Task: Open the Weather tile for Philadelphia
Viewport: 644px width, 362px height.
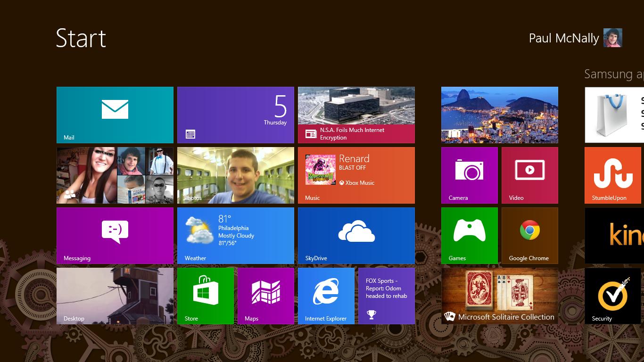Action: click(236, 236)
